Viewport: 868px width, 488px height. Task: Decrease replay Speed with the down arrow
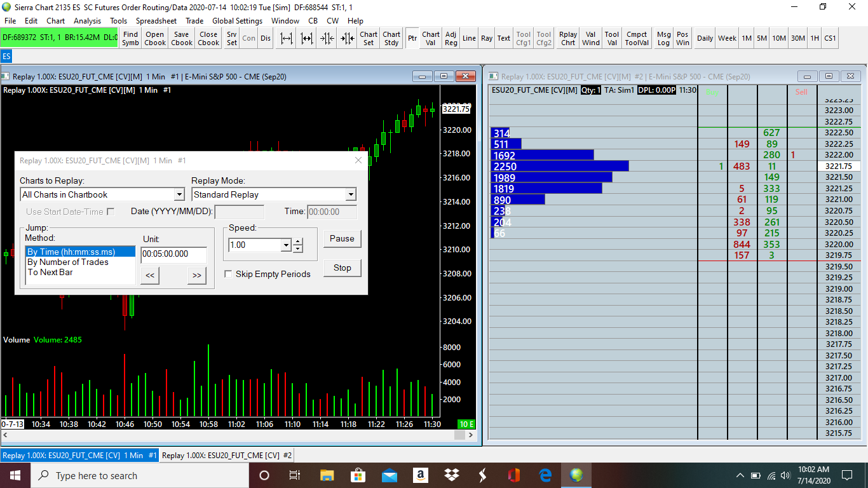pos(297,248)
